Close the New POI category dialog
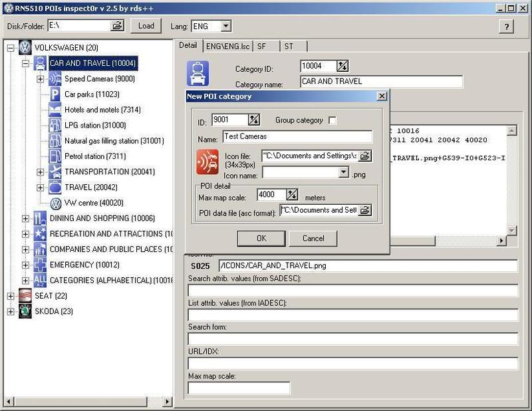Viewport: 532px width, 411px height. click(382, 96)
